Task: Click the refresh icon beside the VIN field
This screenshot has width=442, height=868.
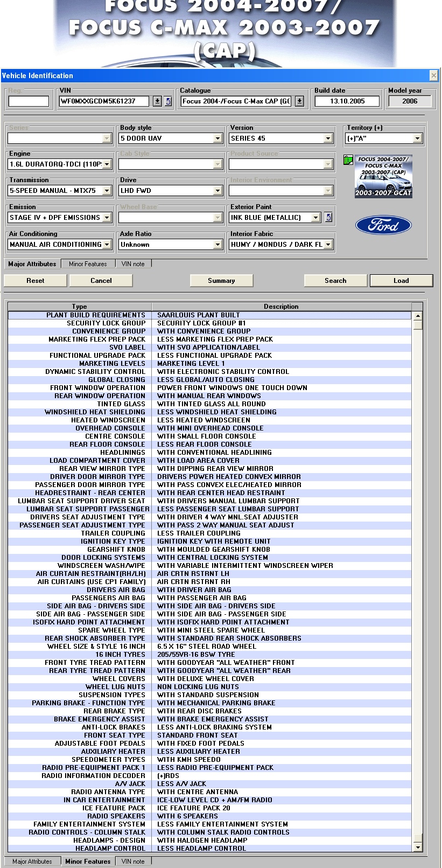Action: [x=168, y=101]
